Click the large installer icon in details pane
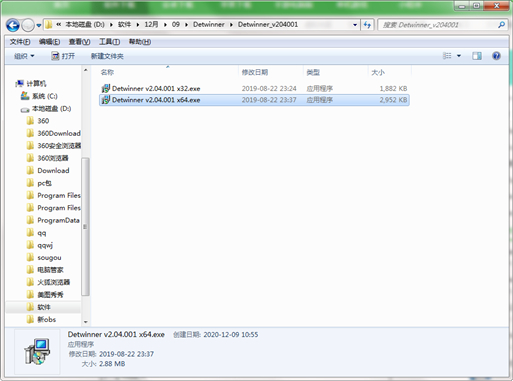Image resolution: width=513 pixels, height=381 pixels. click(x=37, y=351)
